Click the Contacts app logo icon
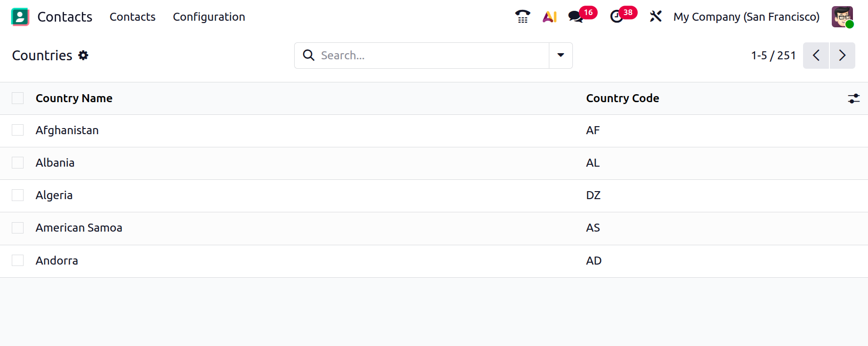868x346 pixels. point(20,17)
